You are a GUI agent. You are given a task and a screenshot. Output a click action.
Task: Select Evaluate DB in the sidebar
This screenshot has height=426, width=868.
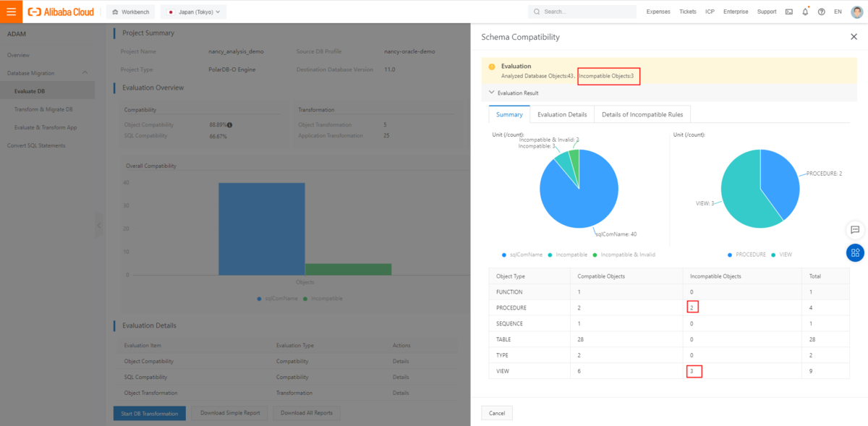coord(47,91)
